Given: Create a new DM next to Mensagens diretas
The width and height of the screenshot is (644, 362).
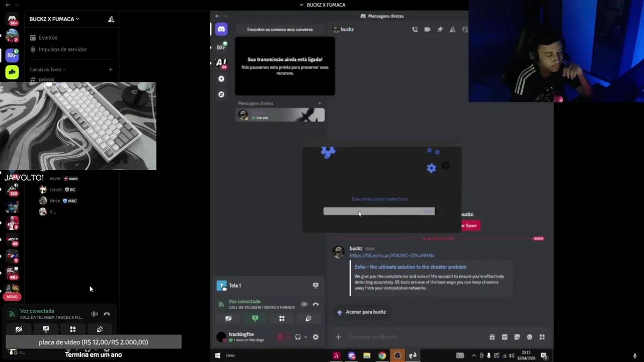Looking at the screenshot, I should coord(319,104).
